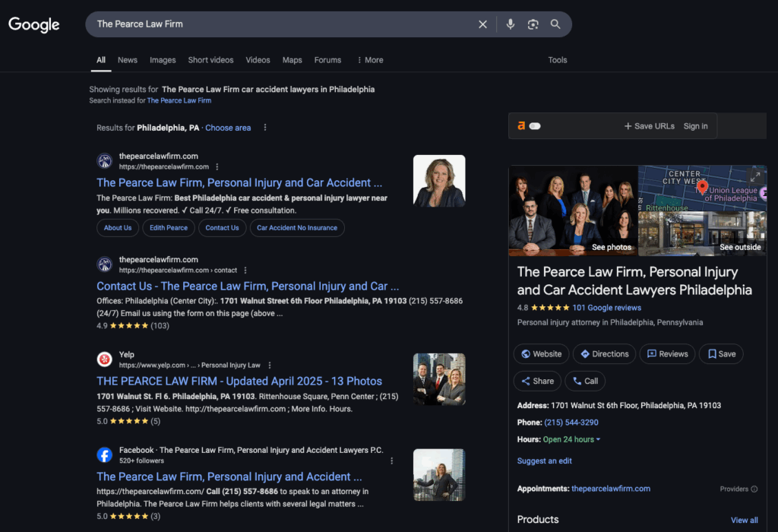Image resolution: width=778 pixels, height=532 pixels.
Task: Open the Forums tab
Action: [x=327, y=60]
